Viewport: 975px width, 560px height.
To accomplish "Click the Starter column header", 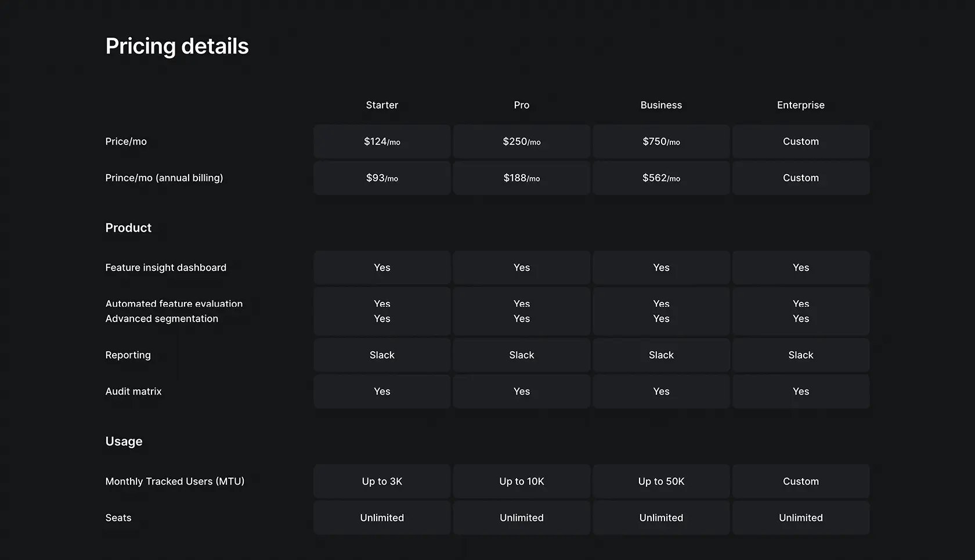I will click(x=382, y=105).
